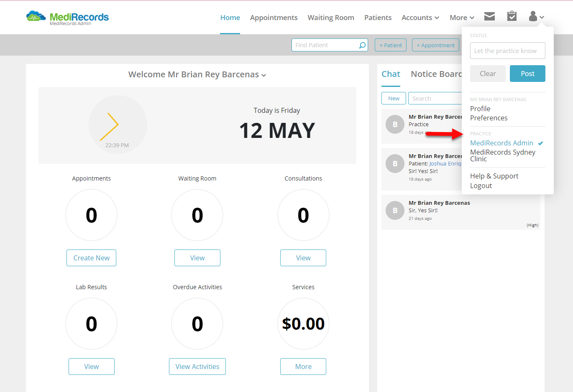Click the Overdue Activities count circle
This screenshot has width=573, height=392.
(197, 324)
